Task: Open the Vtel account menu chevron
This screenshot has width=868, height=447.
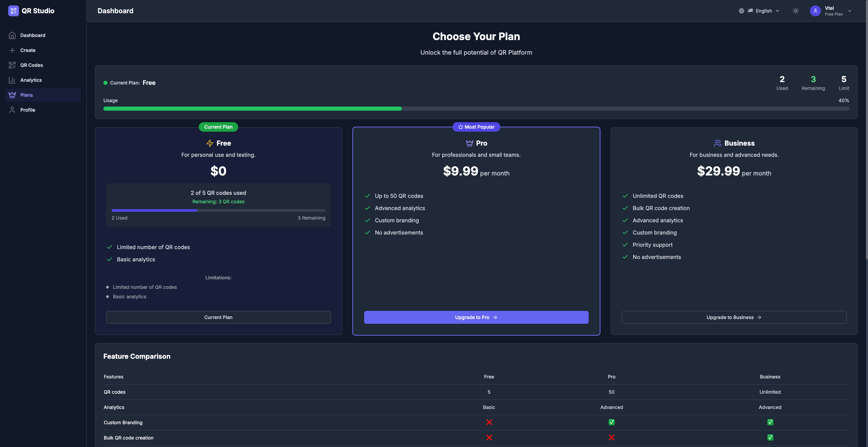Action: (850, 11)
